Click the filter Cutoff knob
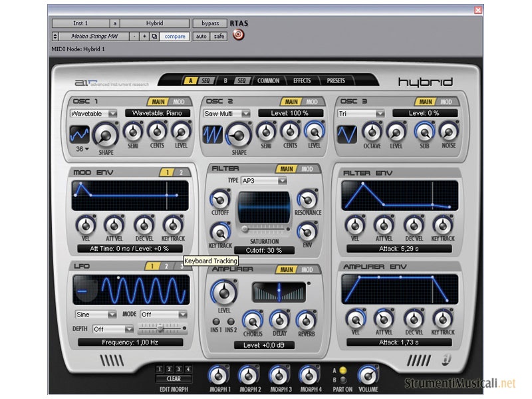The image size is (532, 399). pyautogui.click(x=219, y=199)
